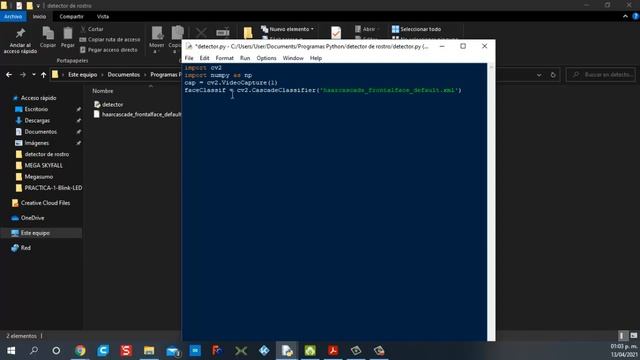
Task: Collapse the Explorer ribbon with the chevron
Action: click(625, 16)
